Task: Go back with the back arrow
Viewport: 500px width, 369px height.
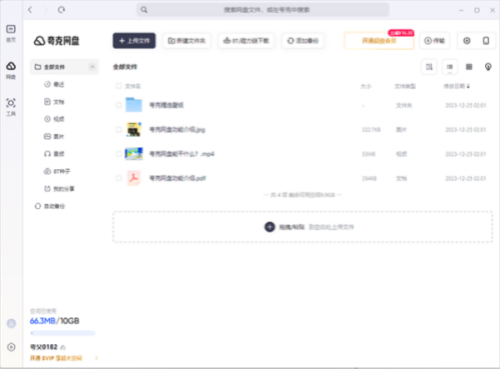Action: click(x=30, y=10)
